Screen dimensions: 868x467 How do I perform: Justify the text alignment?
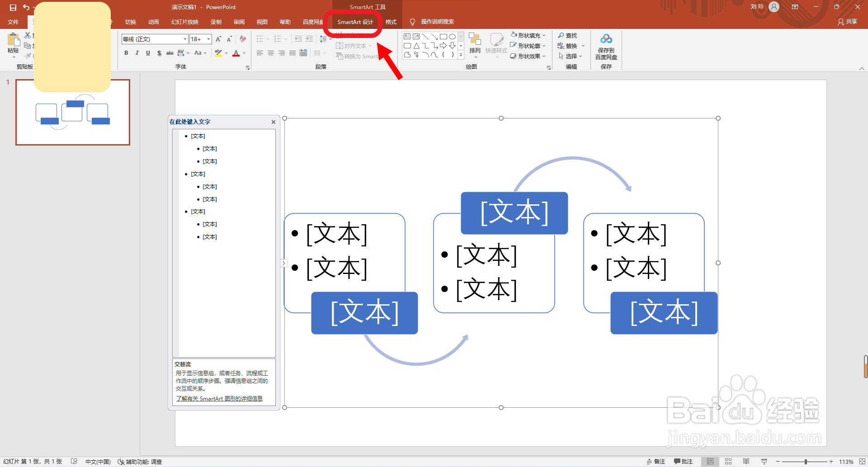click(x=292, y=53)
